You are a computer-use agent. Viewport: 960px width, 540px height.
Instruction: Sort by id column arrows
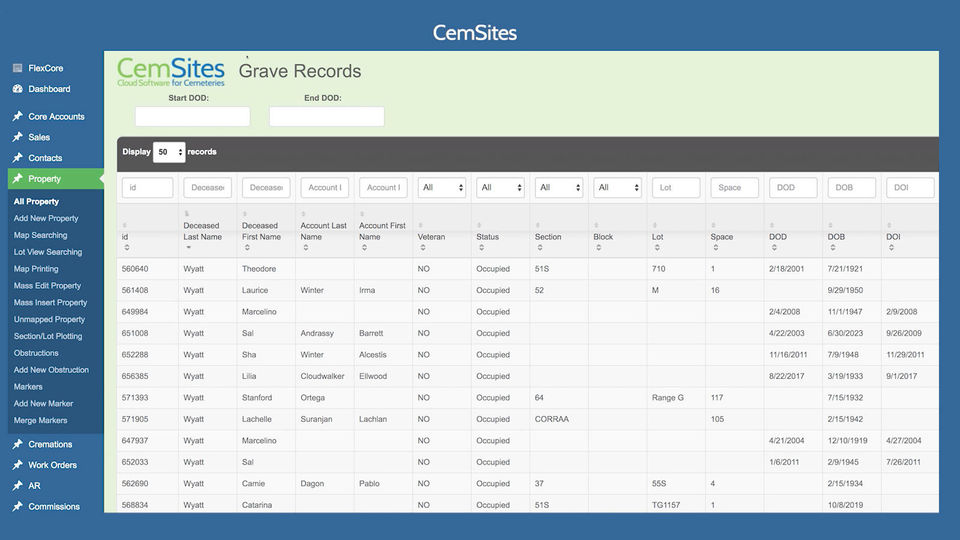[x=127, y=248]
